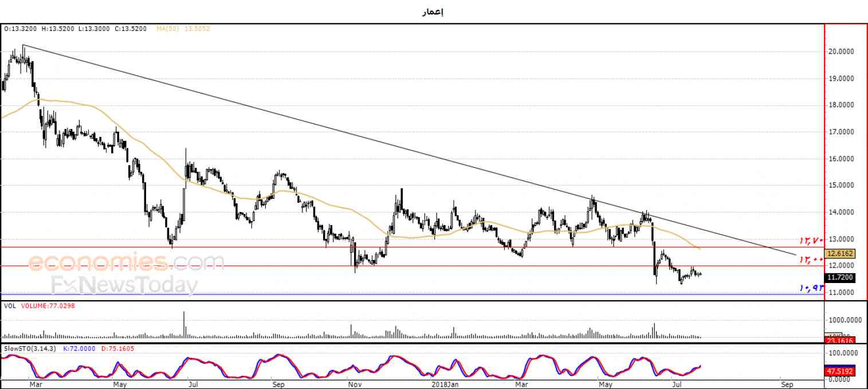The width and height of the screenshot is (868, 389).
Task: Select the 47.5192 stochastic value tag
Action: pyautogui.click(x=840, y=371)
